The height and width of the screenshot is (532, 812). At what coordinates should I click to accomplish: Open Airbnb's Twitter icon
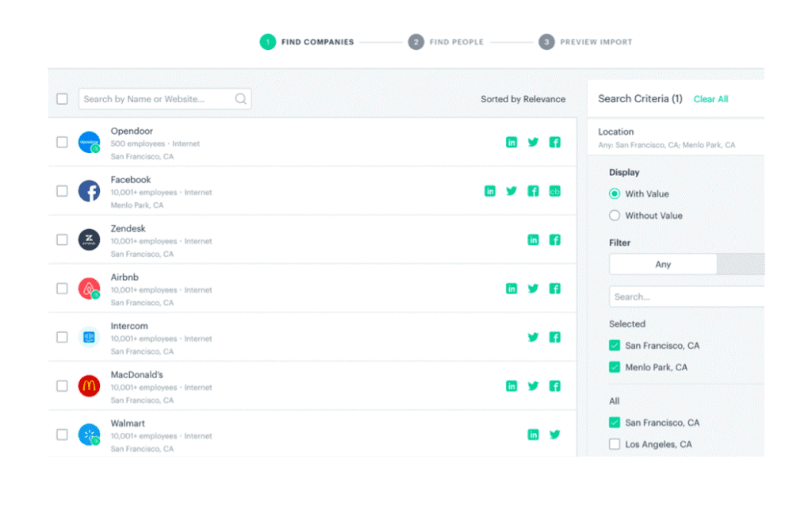point(533,289)
